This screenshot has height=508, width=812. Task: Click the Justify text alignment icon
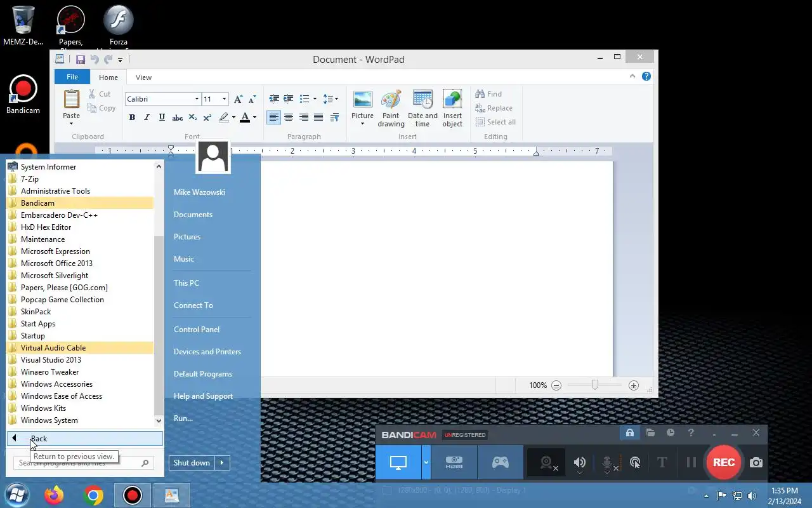pyautogui.click(x=318, y=117)
